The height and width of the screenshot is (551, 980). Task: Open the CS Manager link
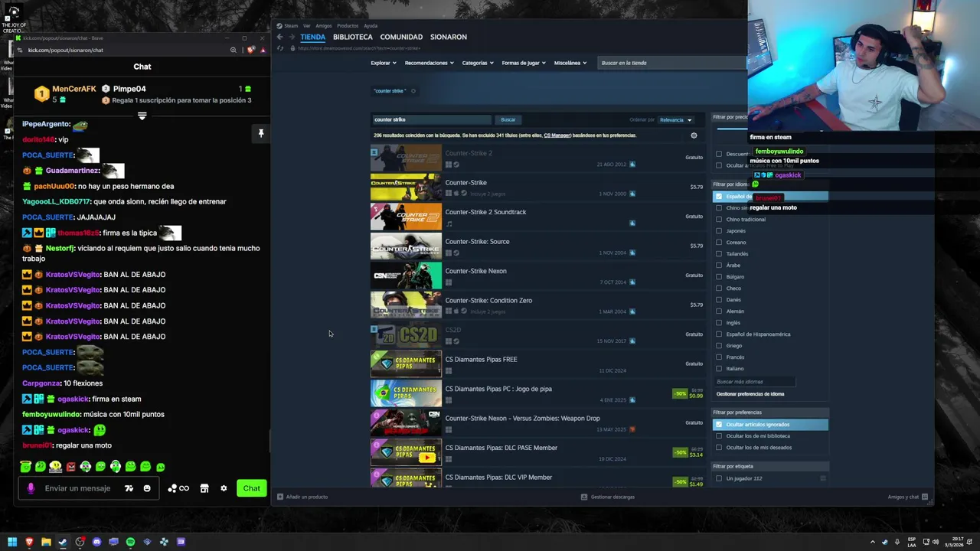557,135
